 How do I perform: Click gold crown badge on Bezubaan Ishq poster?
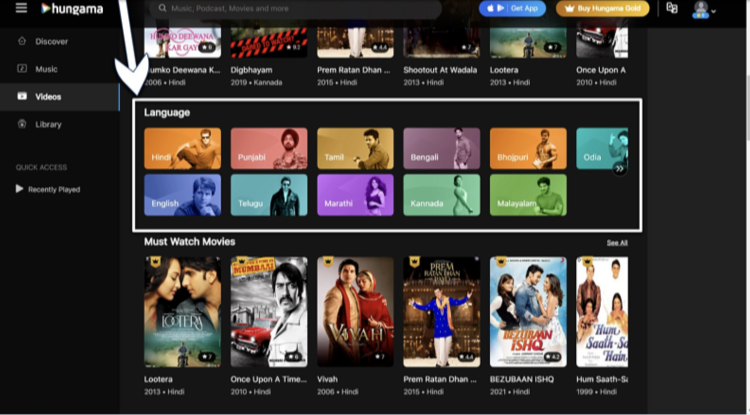pyautogui.click(x=501, y=262)
